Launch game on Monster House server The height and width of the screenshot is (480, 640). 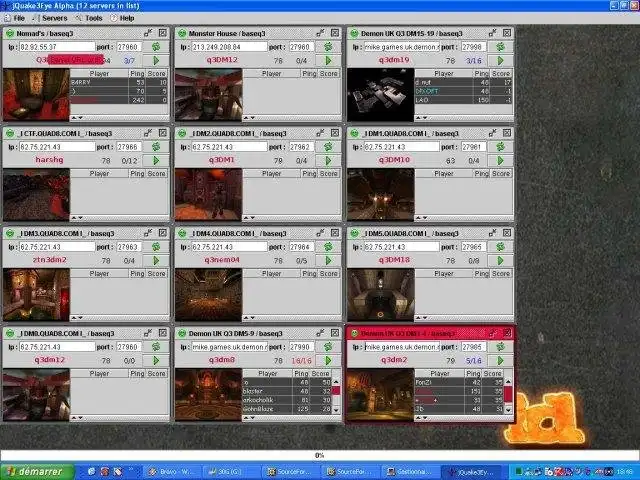click(x=328, y=60)
